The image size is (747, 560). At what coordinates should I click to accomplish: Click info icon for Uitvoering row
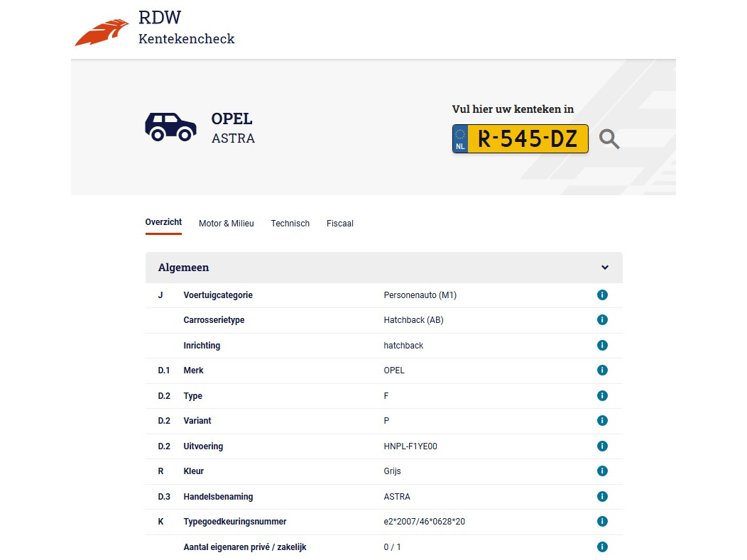pos(602,446)
